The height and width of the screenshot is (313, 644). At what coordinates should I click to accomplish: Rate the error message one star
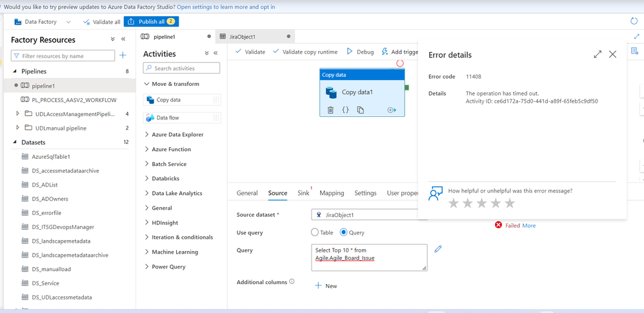point(454,203)
